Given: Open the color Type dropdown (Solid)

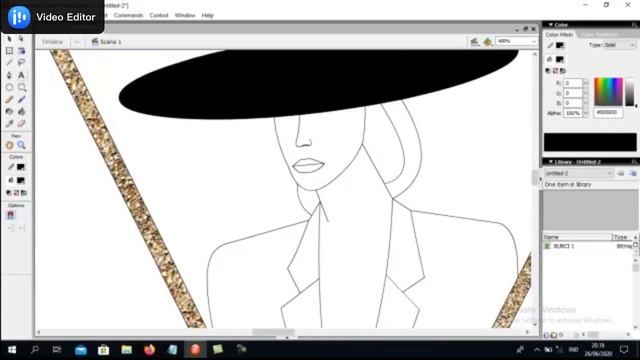Looking at the screenshot, I should [620, 45].
